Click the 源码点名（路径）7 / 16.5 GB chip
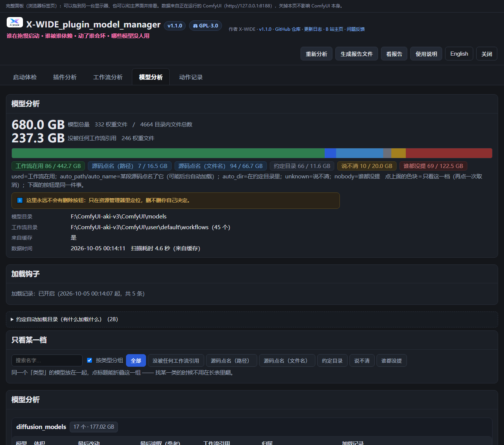 click(x=130, y=166)
